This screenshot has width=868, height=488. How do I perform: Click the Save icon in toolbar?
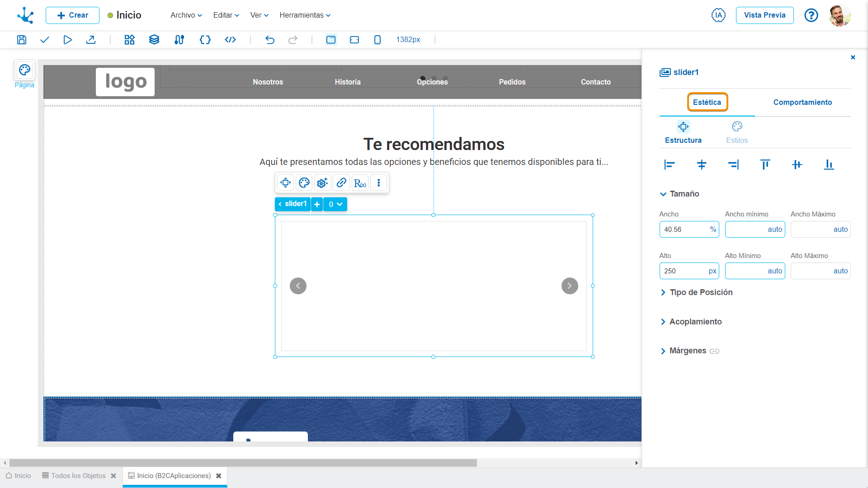[22, 40]
